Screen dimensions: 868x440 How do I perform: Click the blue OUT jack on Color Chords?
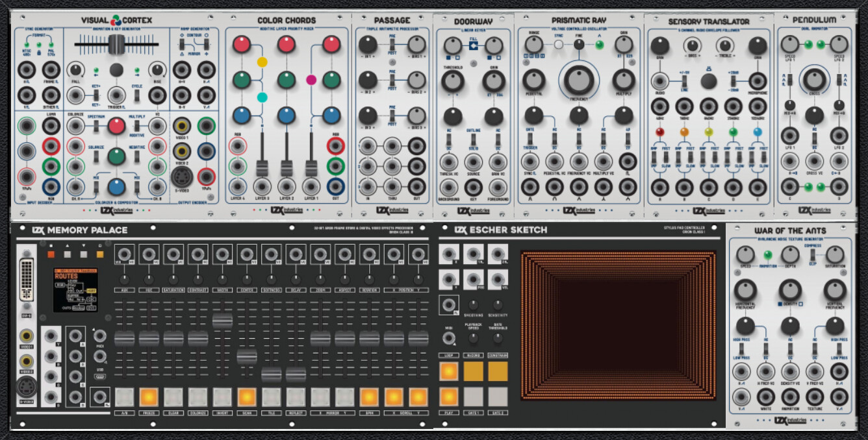tap(336, 186)
